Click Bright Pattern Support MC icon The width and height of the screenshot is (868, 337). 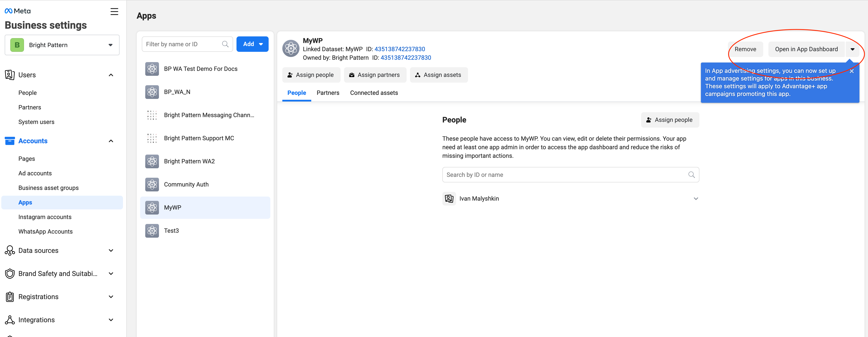tap(152, 138)
